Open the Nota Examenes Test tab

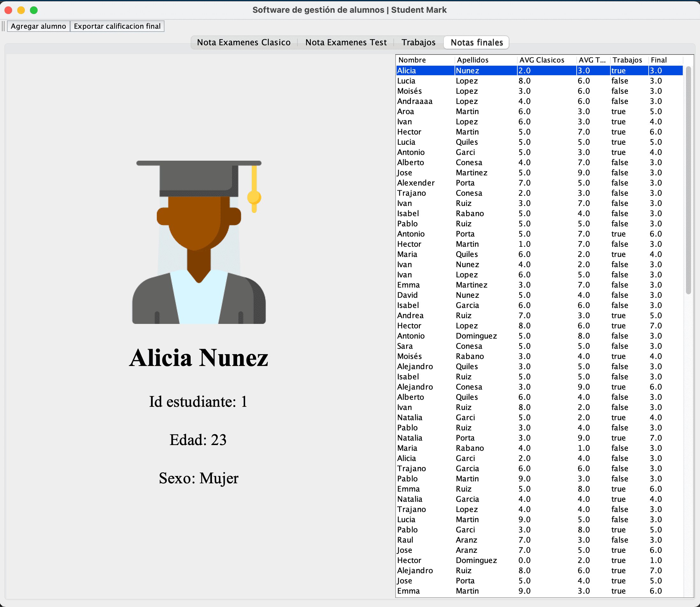pos(346,42)
